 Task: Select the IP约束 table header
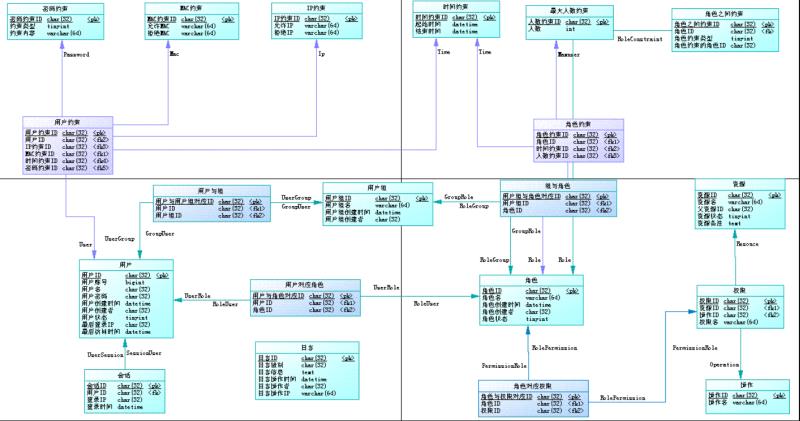coord(316,8)
